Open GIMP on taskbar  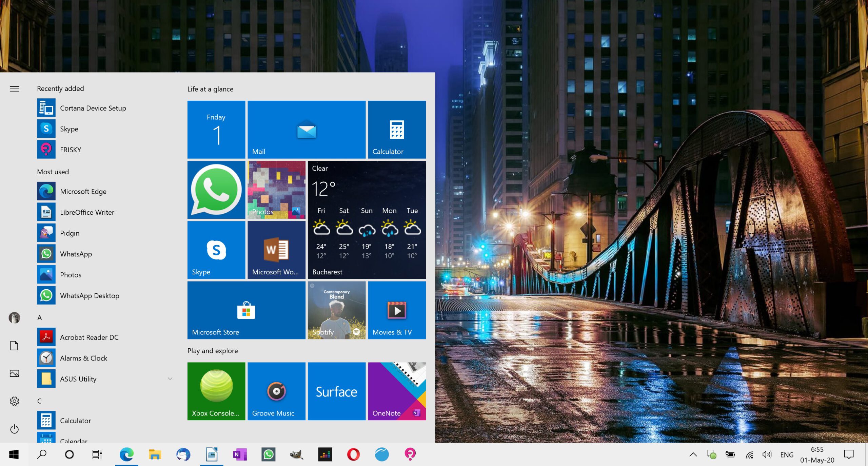coord(297,454)
